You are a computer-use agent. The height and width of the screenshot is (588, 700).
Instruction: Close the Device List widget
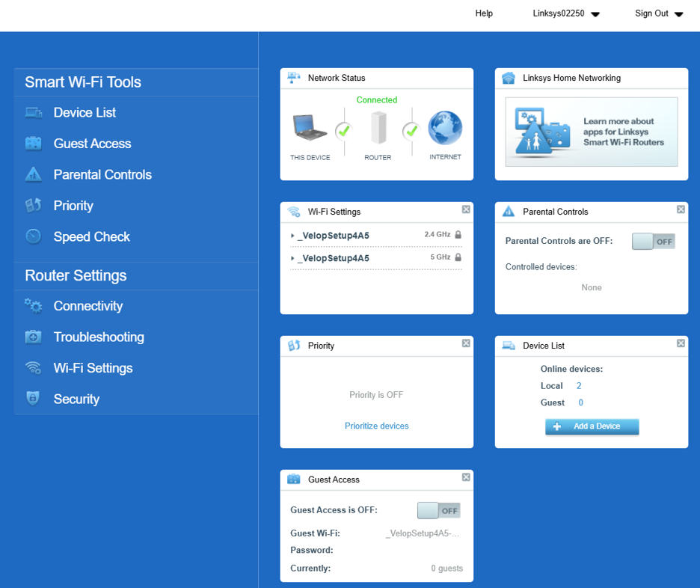681,343
